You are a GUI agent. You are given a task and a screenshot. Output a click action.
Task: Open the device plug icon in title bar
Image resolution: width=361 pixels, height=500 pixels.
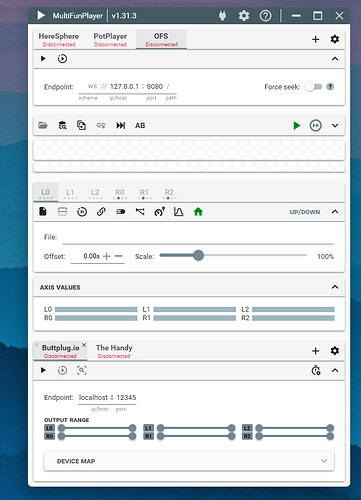222,15
